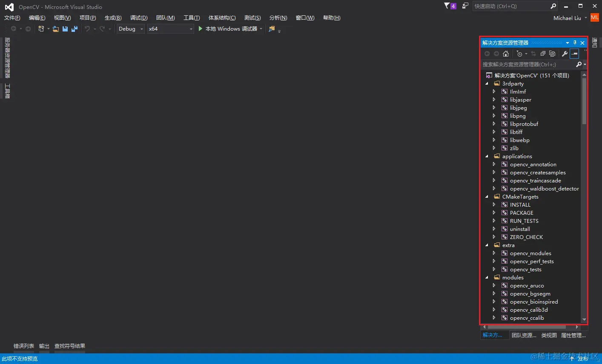The width and height of the screenshot is (602, 364).
Task: Click the save all toolbar icon
Action: pos(75,29)
